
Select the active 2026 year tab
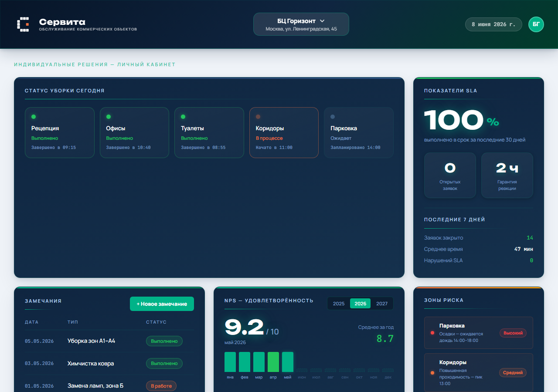[361, 304]
